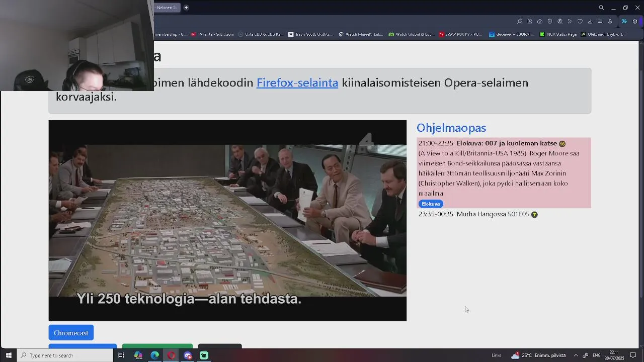Expand the system tray hidden icons chevron

click(x=576, y=355)
